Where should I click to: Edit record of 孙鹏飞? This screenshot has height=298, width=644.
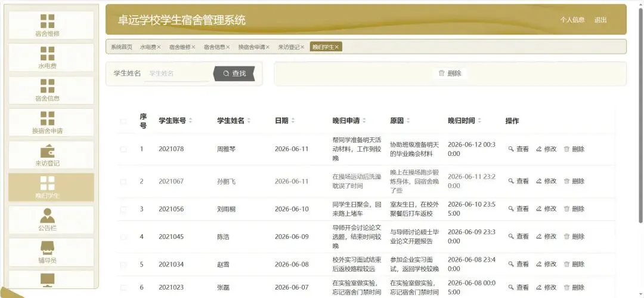pos(546,181)
